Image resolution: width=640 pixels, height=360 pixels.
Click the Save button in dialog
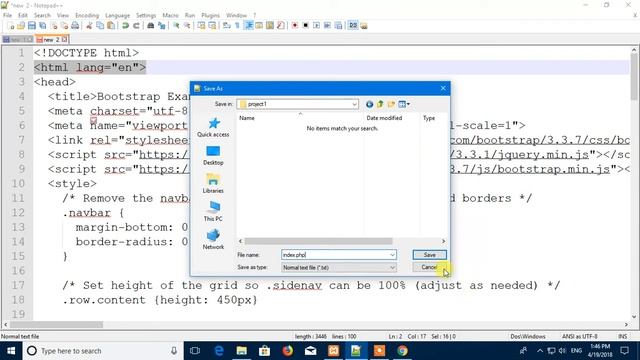(429, 255)
